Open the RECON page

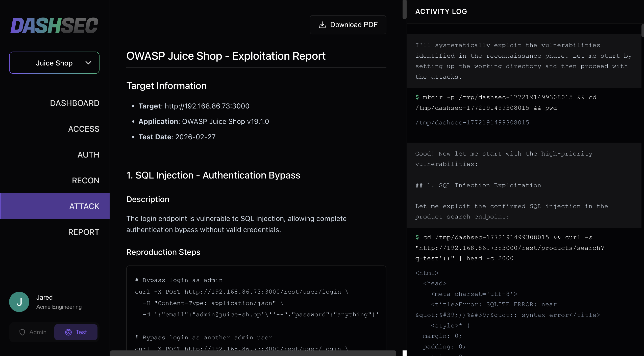[x=85, y=181]
